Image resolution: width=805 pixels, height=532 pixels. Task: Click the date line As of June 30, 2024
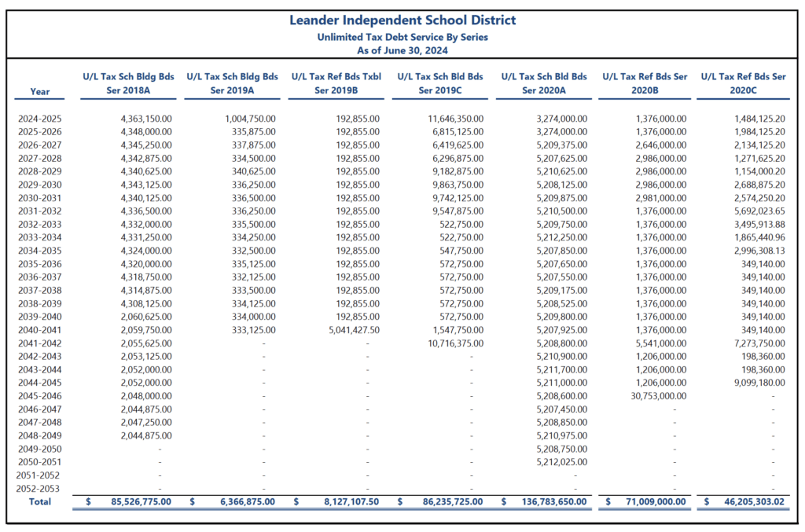point(402,50)
